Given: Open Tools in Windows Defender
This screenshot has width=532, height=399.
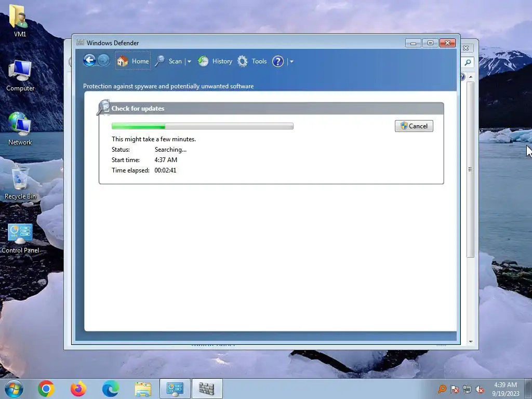Looking at the screenshot, I should (x=252, y=61).
